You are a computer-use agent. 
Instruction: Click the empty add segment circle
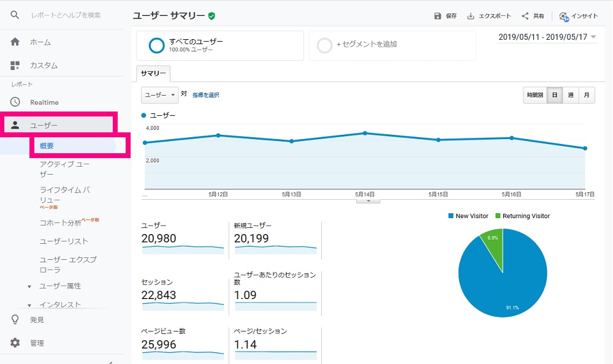click(324, 45)
